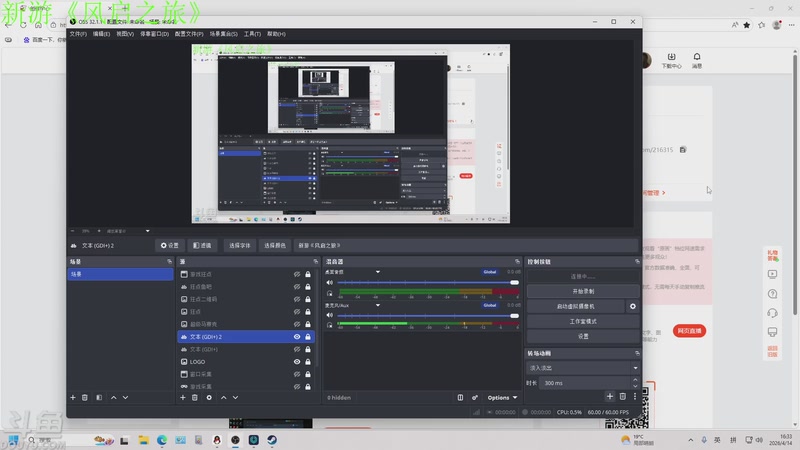The height and width of the screenshot is (450, 800).
Task: Open the 编辑(E) menu
Action: click(101, 34)
